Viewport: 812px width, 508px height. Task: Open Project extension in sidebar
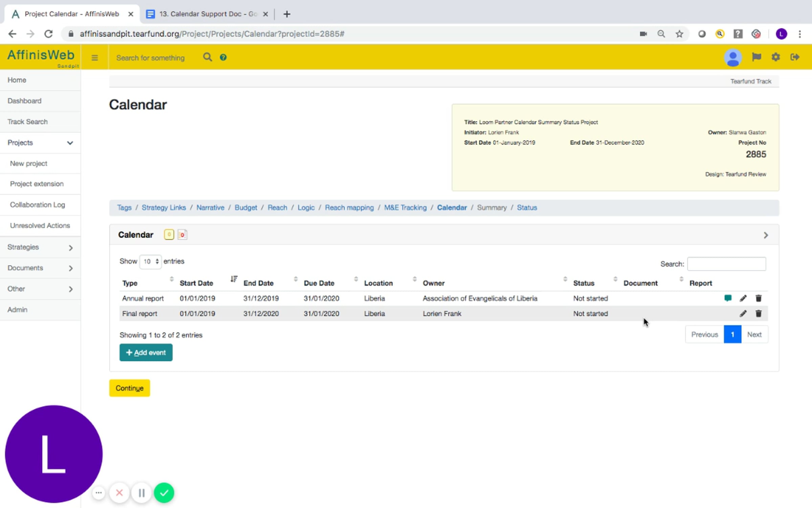click(40, 184)
